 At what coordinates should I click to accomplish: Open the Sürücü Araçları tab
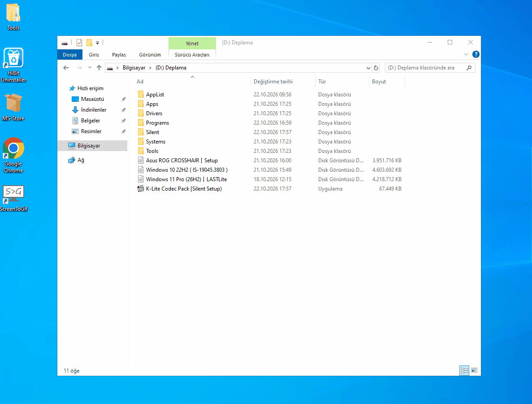click(192, 55)
